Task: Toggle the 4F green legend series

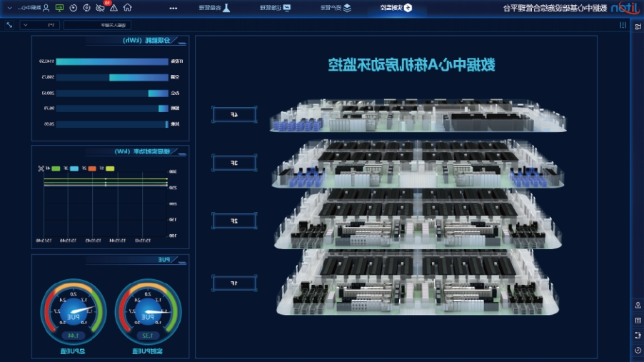Action: click(x=56, y=169)
